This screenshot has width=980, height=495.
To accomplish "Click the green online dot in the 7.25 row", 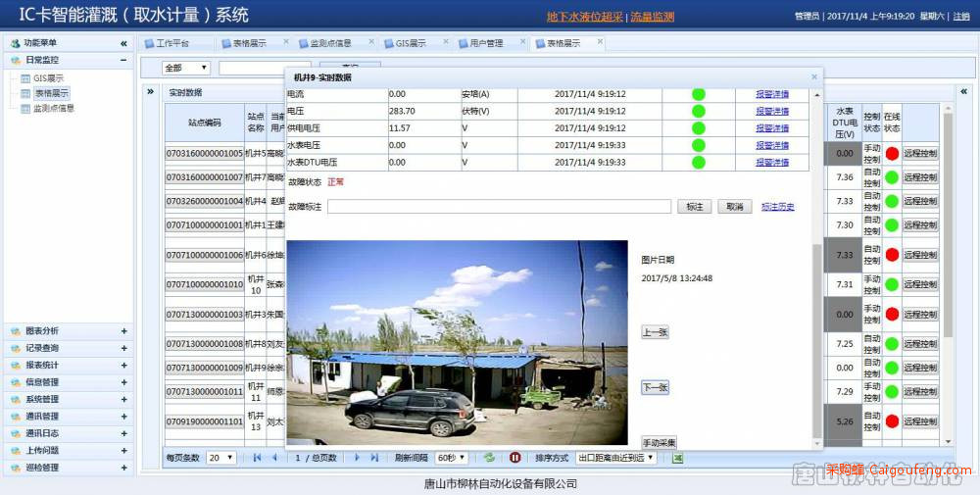I will 892,344.
